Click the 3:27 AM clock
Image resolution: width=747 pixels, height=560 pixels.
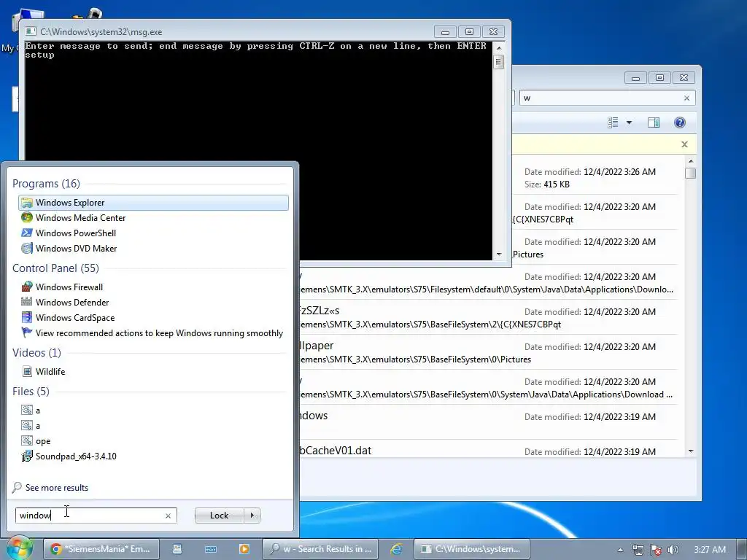710,550
